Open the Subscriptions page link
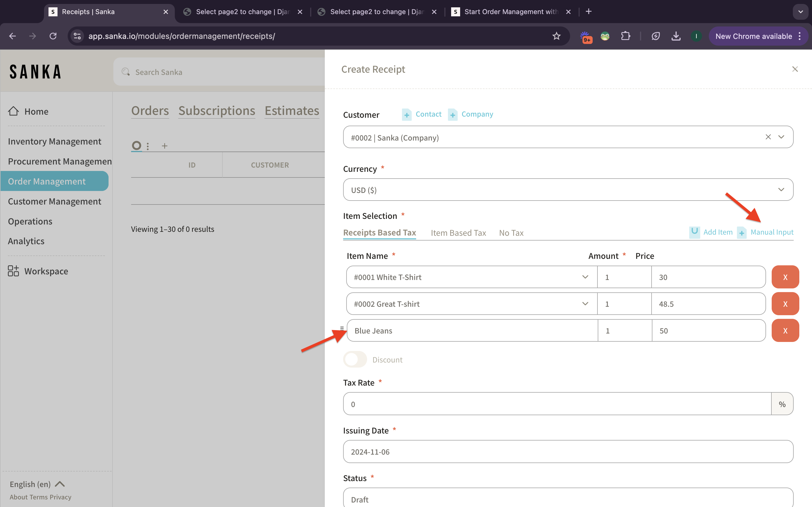 [217, 111]
